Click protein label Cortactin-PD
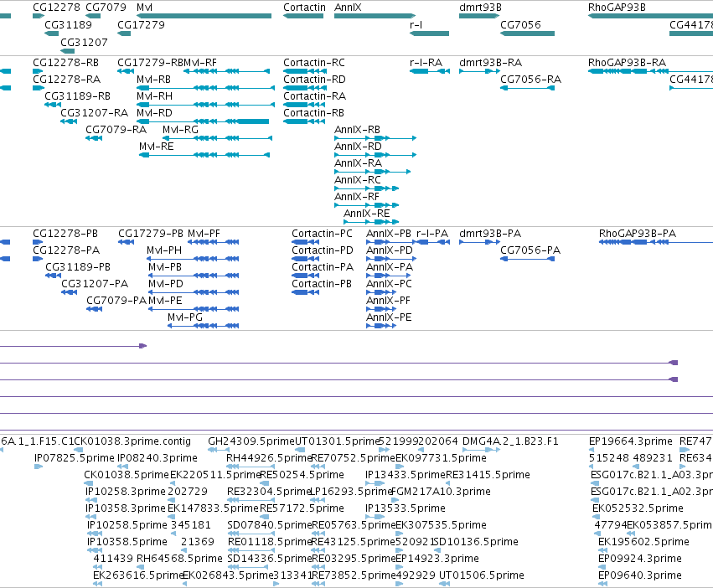The width and height of the screenshot is (713, 588). (x=323, y=250)
